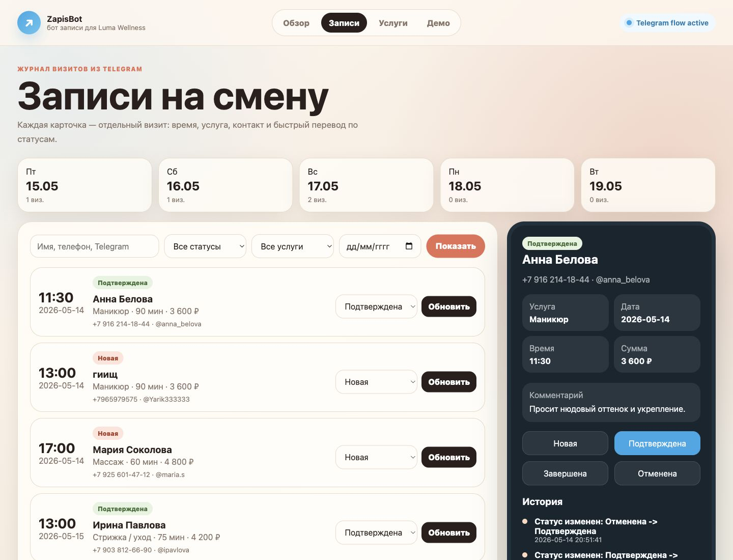The width and height of the screenshot is (733, 560).
Task: Focus the Имя, телефон, Telegram search field
Action: click(x=95, y=246)
